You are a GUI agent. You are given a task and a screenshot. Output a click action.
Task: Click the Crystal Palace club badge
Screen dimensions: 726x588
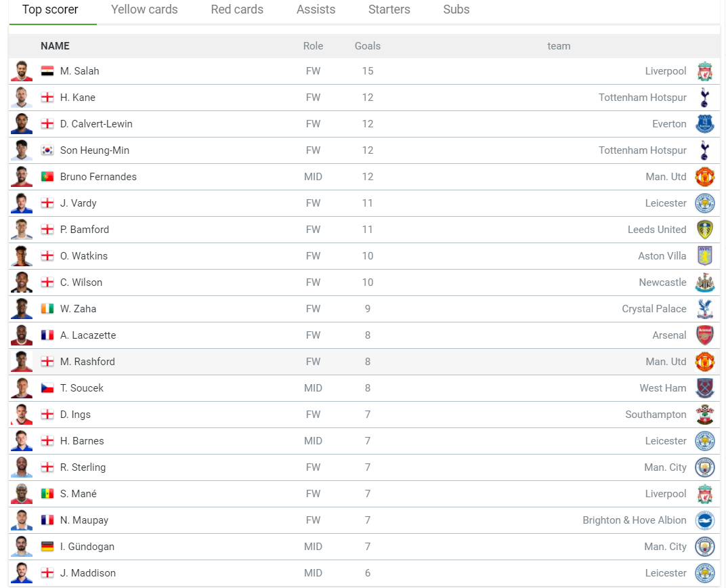coord(705,309)
